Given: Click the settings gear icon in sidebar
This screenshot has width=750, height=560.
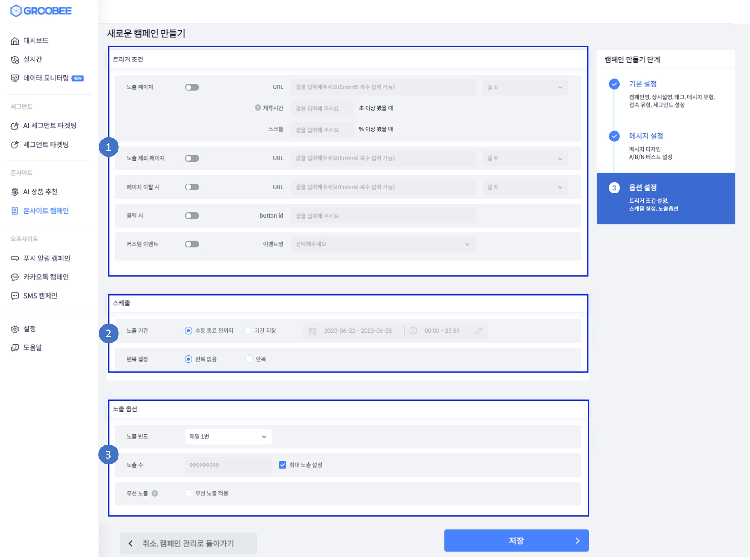Looking at the screenshot, I should [15, 329].
